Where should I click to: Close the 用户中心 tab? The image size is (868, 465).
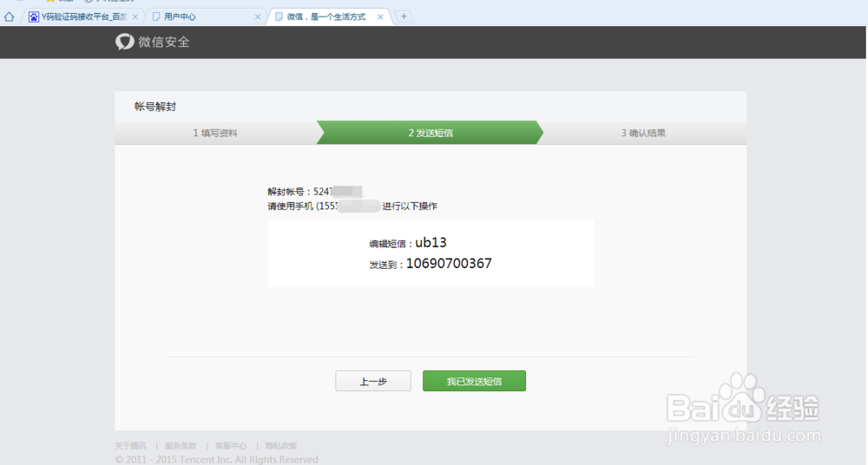click(258, 17)
